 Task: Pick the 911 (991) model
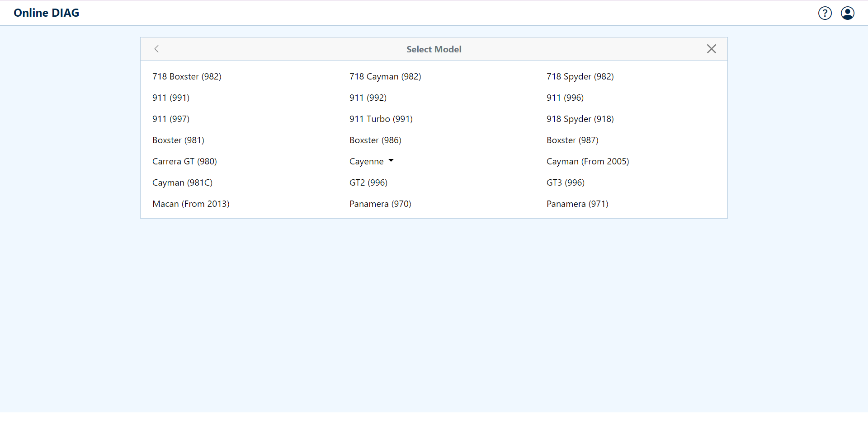pos(171,98)
